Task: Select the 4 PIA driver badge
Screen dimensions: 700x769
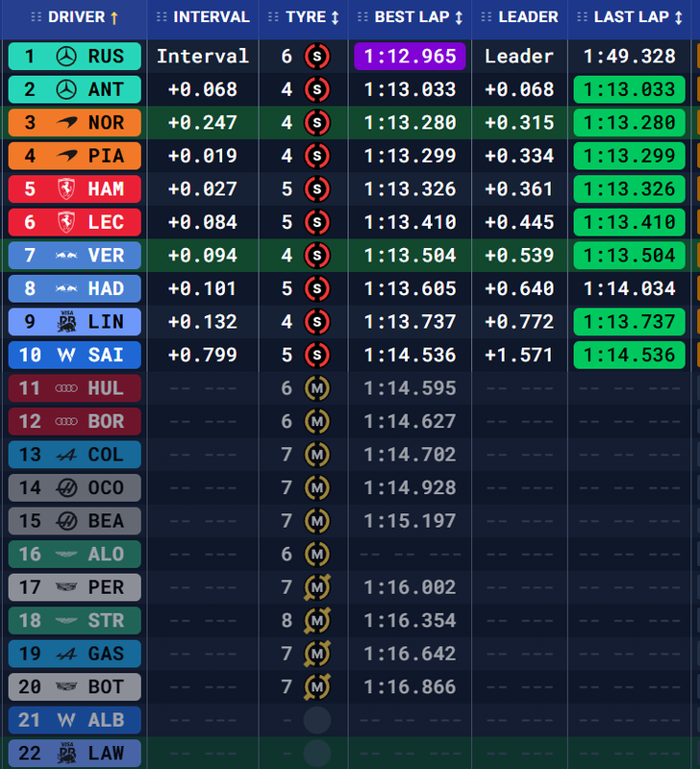Action: pyautogui.click(x=75, y=156)
